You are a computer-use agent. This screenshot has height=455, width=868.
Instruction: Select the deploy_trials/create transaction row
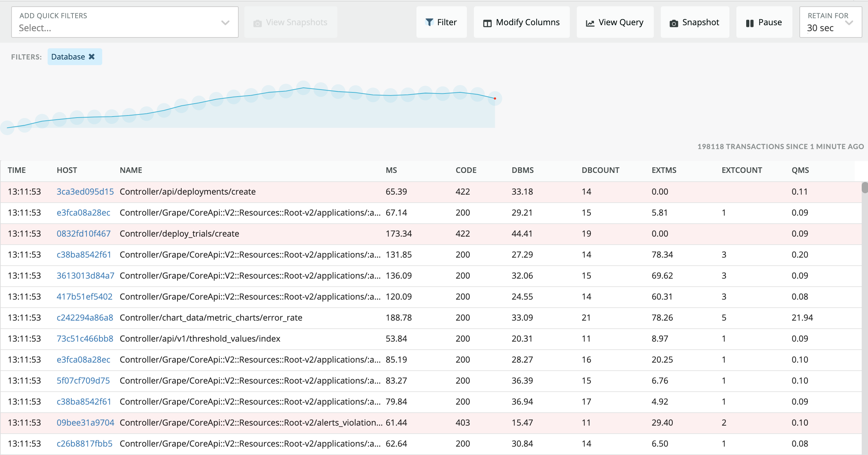tap(179, 234)
